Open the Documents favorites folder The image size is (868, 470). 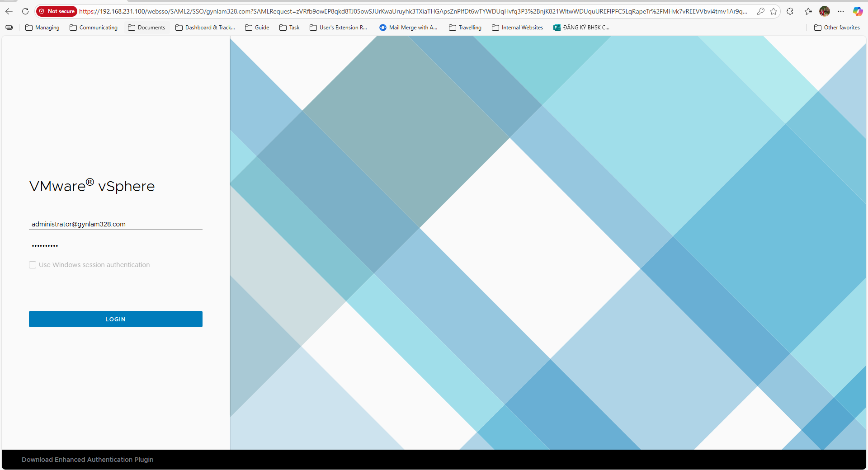coord(147,28)
